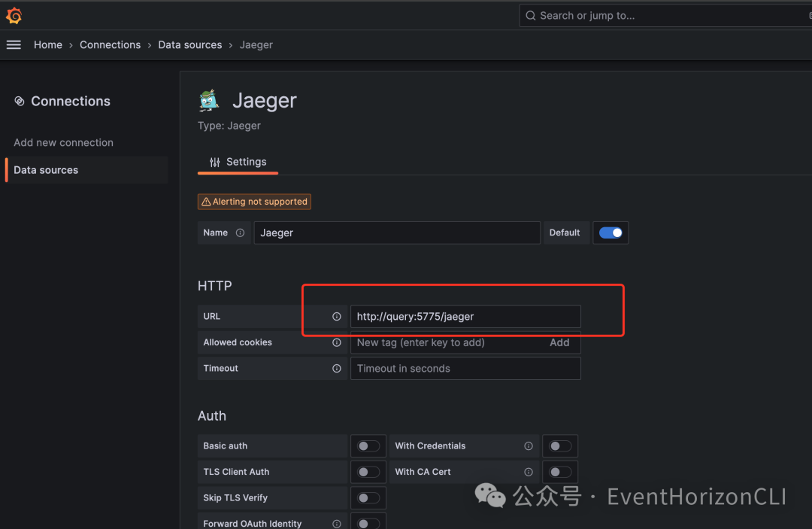Click the Connections section icon in sidebar

[x=19, y=101]
